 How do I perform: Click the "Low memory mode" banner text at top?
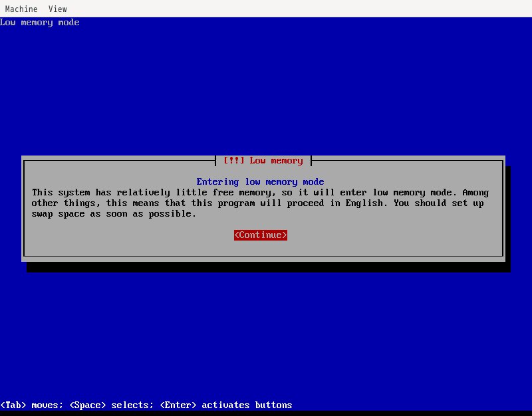(40, 23)
